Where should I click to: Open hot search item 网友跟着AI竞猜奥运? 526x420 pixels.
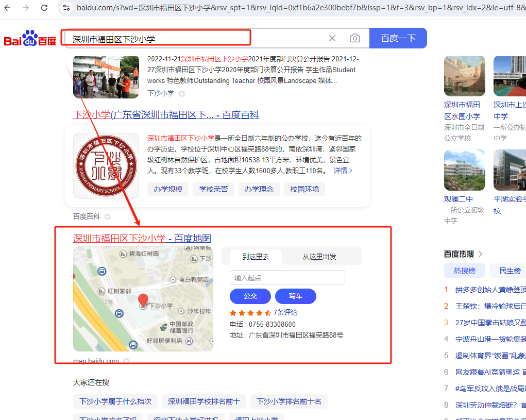click(490, 372)
